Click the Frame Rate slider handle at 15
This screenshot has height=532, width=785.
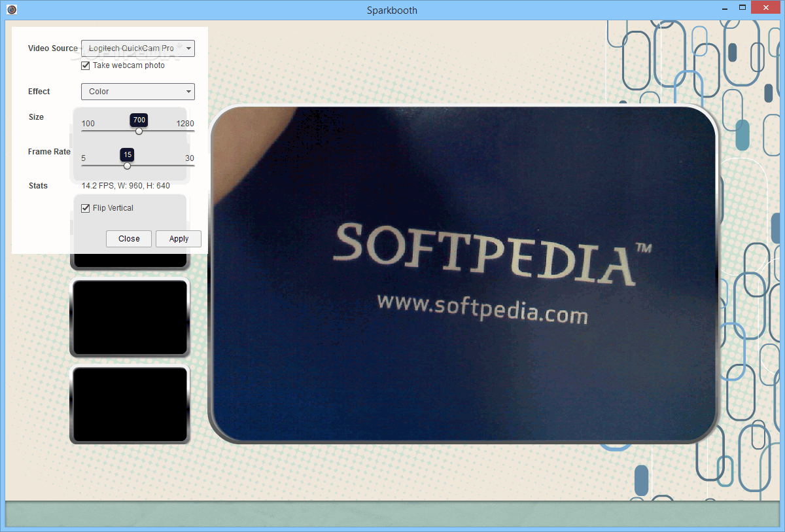click(127, 166)
